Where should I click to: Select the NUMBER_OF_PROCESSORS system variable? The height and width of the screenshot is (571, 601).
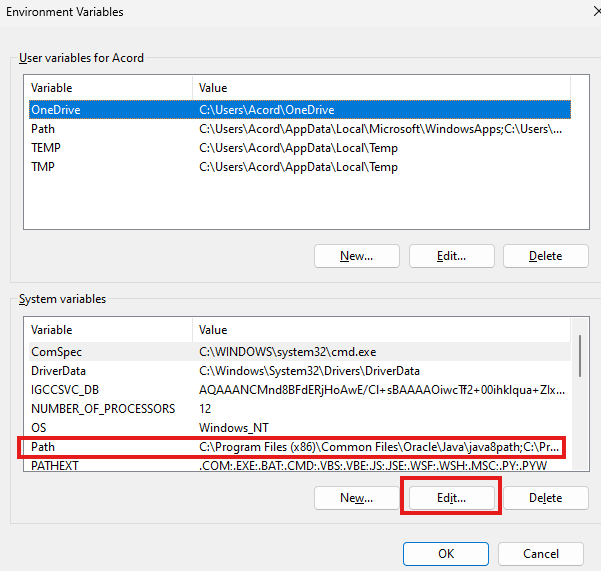coord(103,409)
